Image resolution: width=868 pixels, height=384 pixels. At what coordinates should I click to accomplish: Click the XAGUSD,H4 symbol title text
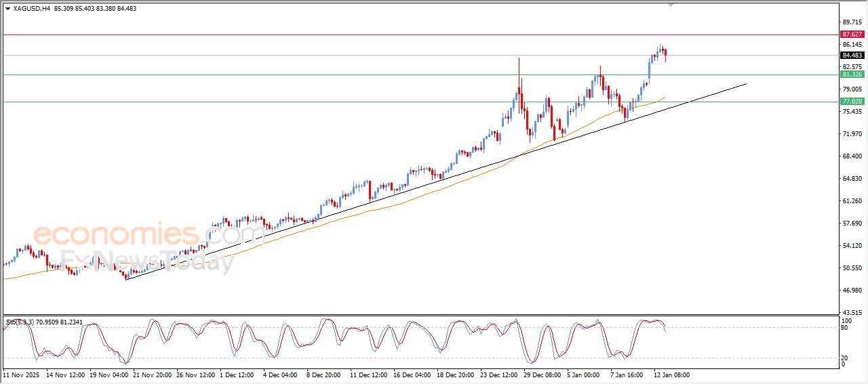pos(32,9)
